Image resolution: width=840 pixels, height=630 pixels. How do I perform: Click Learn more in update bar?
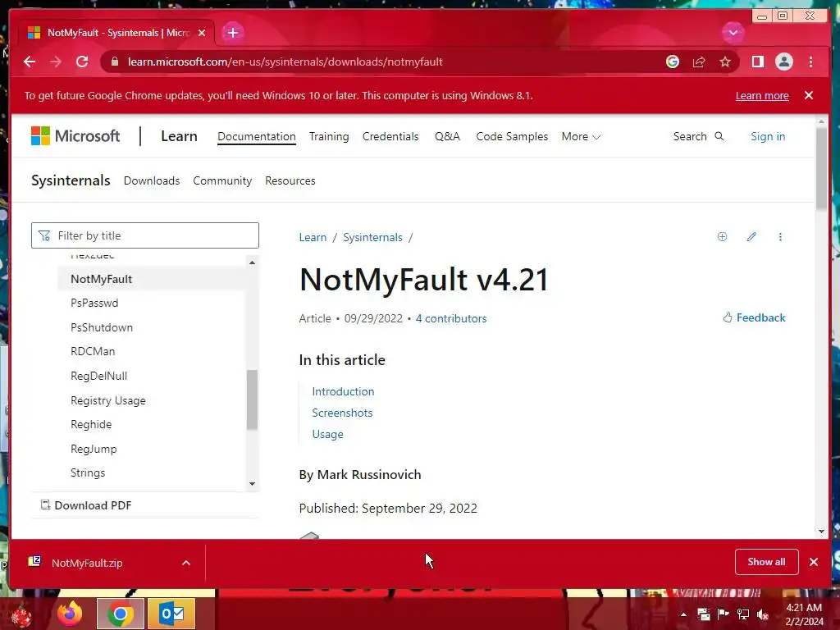coord(762,95)
